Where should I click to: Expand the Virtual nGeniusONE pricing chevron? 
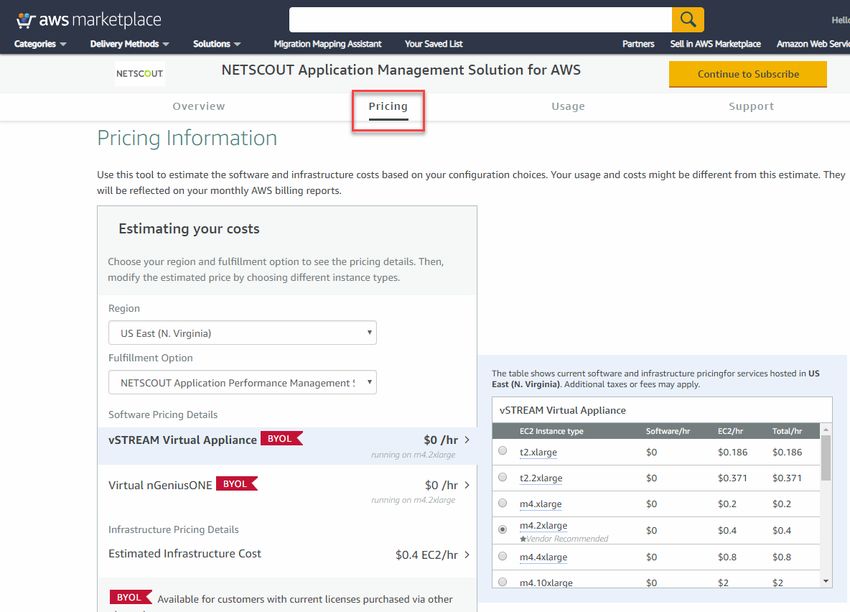[x=467, y=485]
